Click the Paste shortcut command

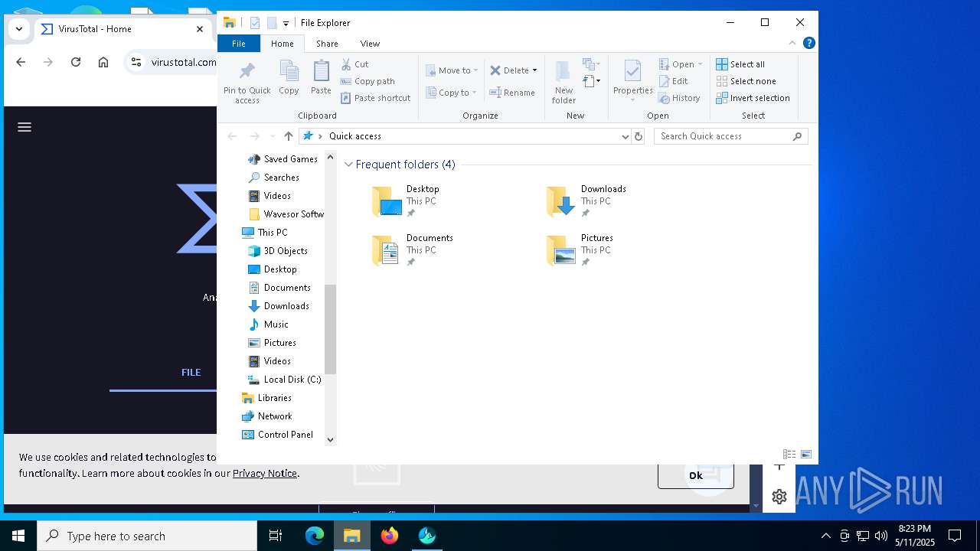(x=375, y=98)
